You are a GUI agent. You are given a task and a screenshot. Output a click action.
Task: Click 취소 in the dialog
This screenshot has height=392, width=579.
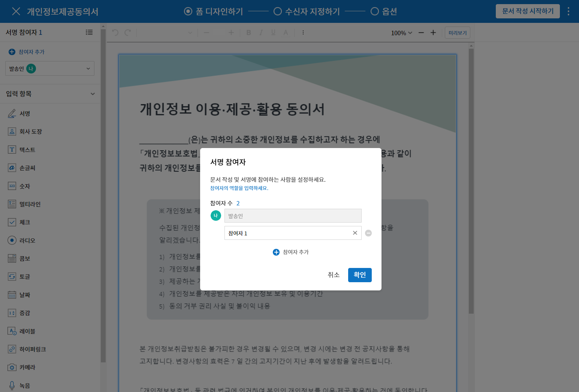pos(334,275)
